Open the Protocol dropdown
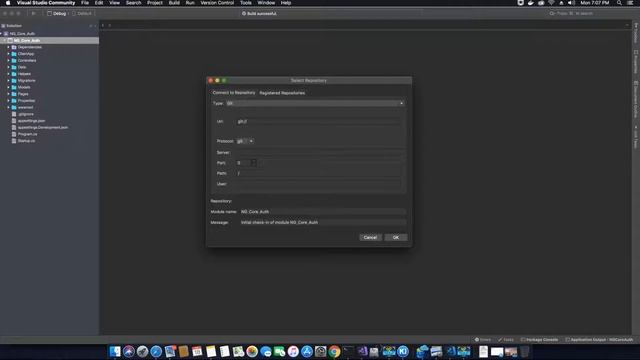Viewport: 640px width, 360px height. [245, 141]
